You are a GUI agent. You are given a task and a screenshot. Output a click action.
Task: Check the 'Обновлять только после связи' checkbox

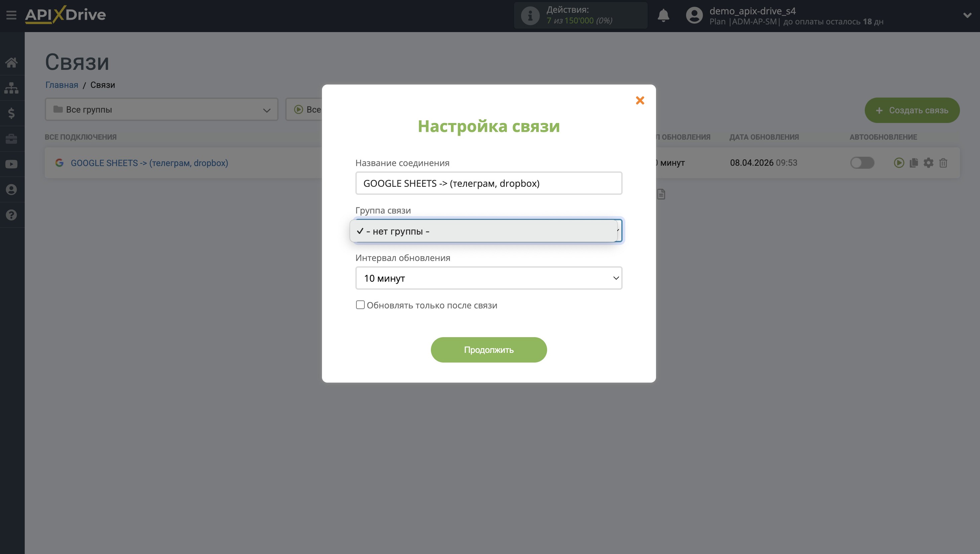[360, 305]
